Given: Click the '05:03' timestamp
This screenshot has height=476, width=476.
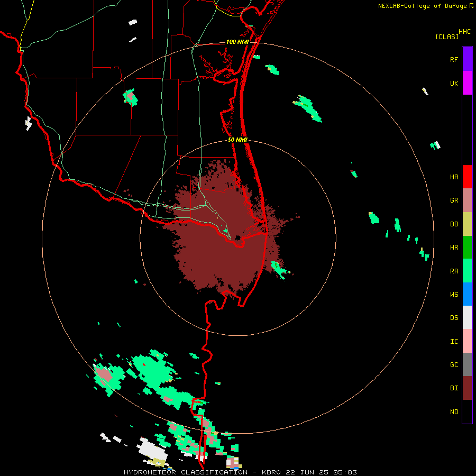Looking at the screenshot, I should (x=345, y=472).
